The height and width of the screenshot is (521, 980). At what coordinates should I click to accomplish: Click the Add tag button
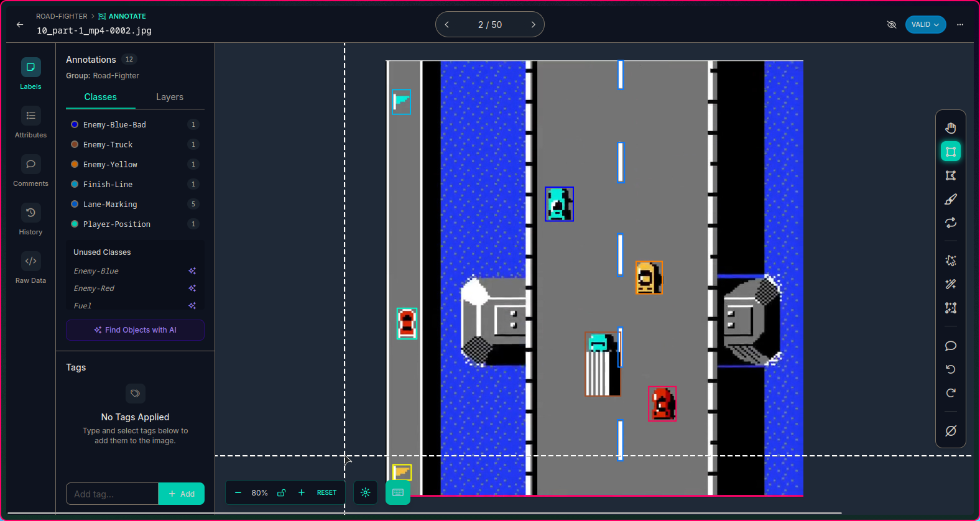click(182, 494)
